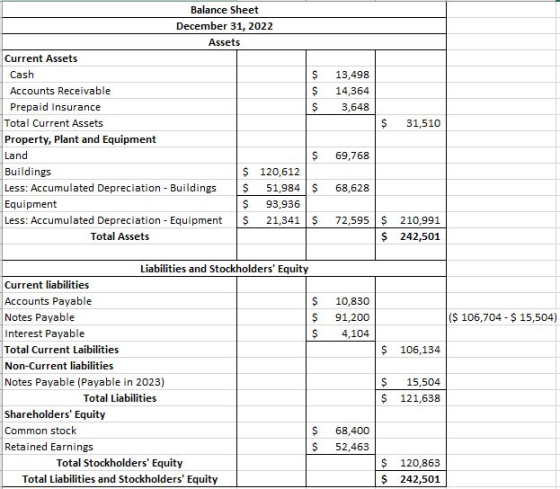
Task: Select the 'Prepaid Insurance' label
Action: tap(55, 107)
